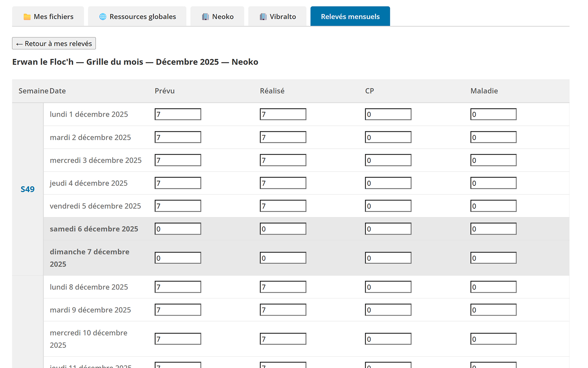
Task: Click the CP column header
Action: [369, 91]
